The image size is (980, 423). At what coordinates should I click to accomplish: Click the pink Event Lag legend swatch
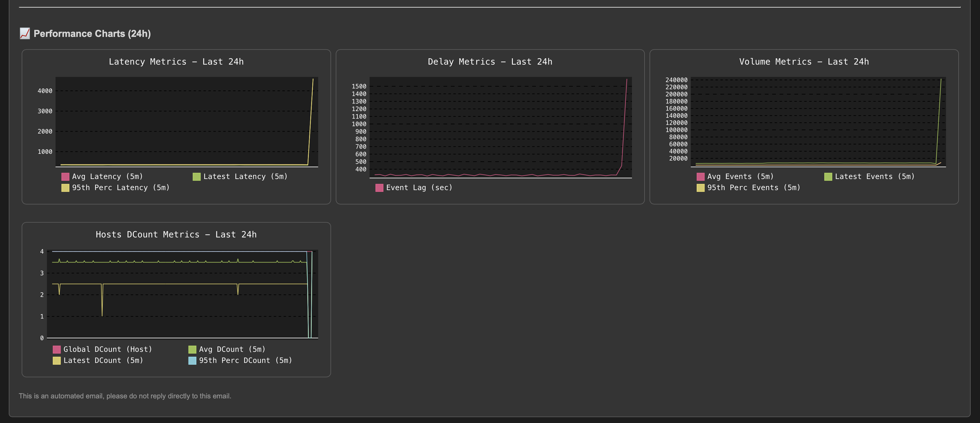(x=379, y=188)
